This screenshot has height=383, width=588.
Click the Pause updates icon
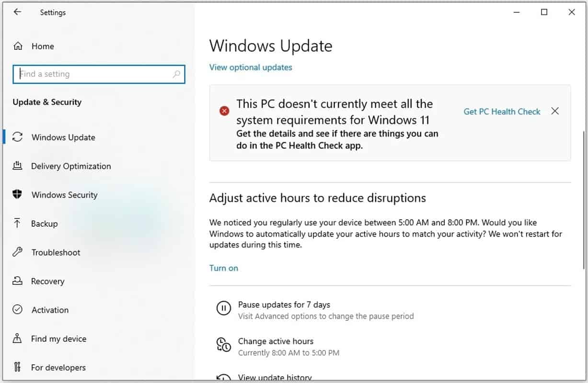pyautogui.click(x=223, y=308)
